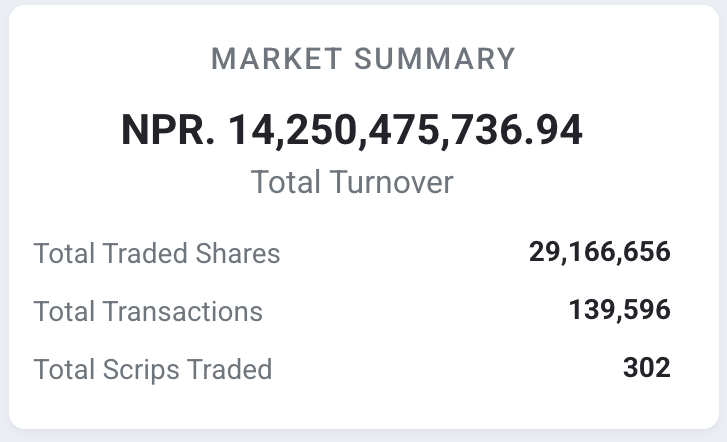Click the word Total in Total Turnover

pyautogui.click(x=284, y=182)
